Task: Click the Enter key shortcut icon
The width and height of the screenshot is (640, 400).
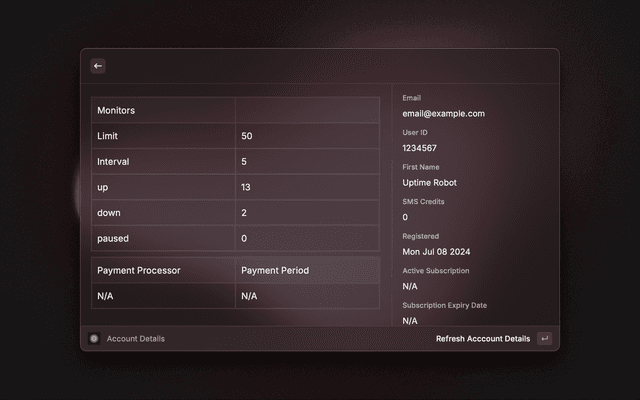Action: [544, 339]
